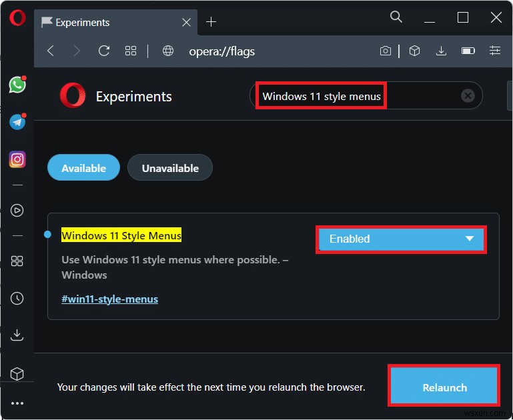Open the Player sidebar icon

point(17,210)
